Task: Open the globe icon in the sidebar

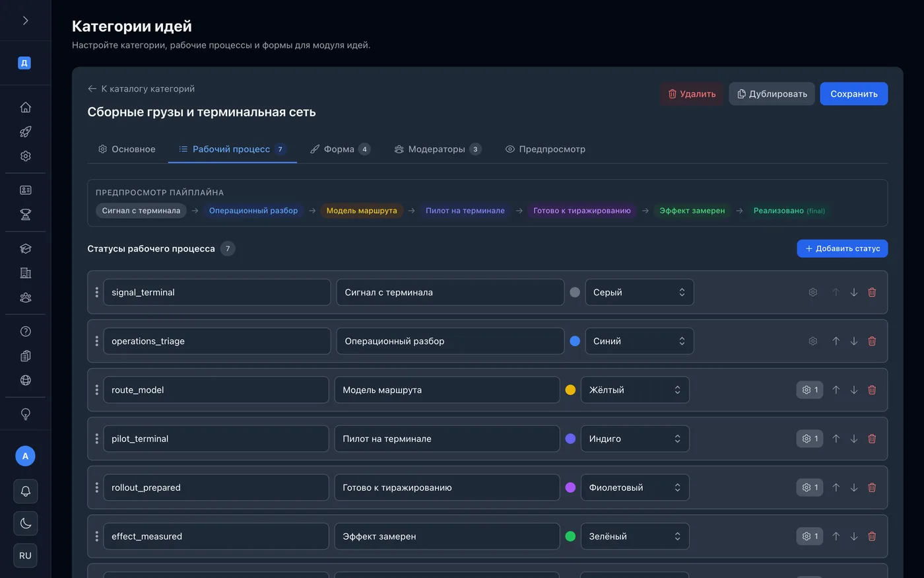Action: coord(25,380)
